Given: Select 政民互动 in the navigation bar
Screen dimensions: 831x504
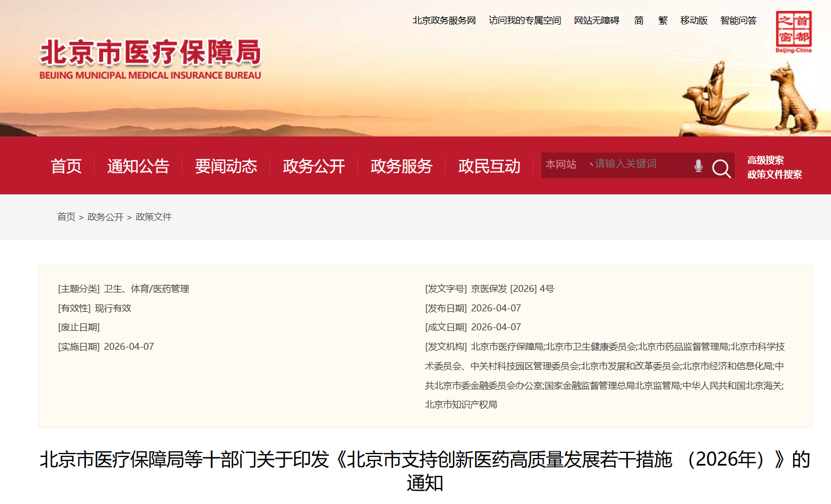Looking at the screenshot, I should point(489,166).
